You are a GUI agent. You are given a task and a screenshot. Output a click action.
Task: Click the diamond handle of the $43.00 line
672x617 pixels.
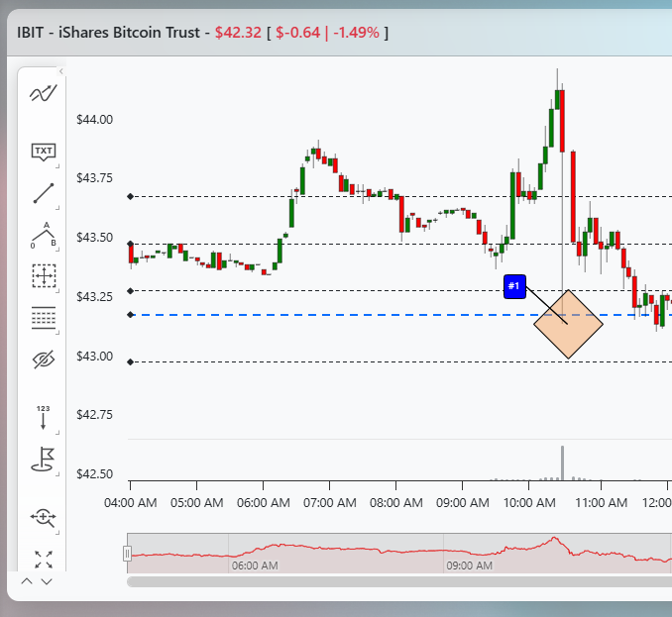click(130, 362)
